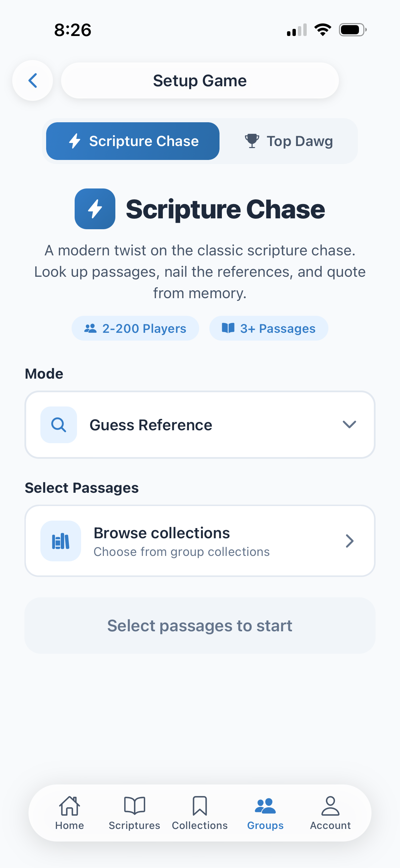Screen dimensions: 400x868
Task: Open Browse collections chevron arrow
Action: click(x=350, y=541)
